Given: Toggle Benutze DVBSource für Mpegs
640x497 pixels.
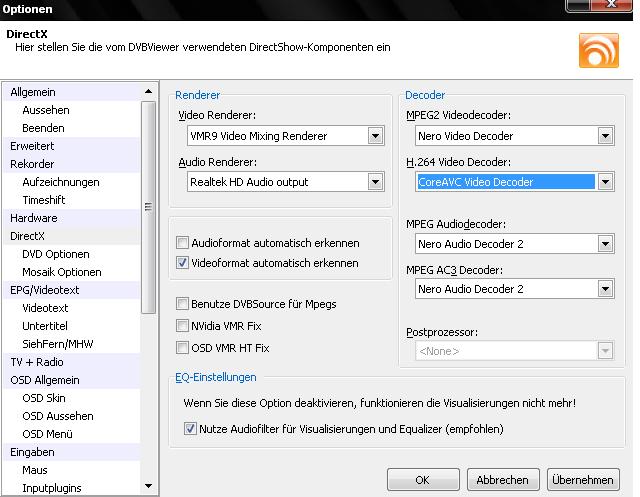Looking at the screenshot, I should point(182,303).
